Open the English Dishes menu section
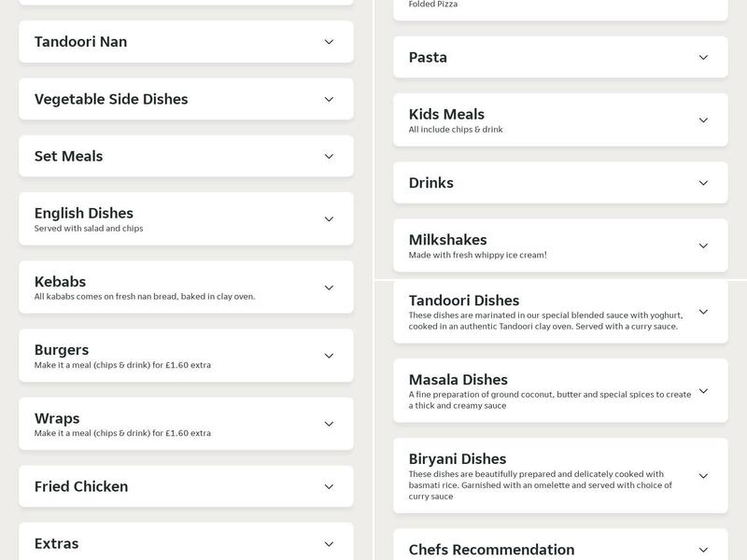The height and width of the screenshot is (560, 747). point(187,217)
